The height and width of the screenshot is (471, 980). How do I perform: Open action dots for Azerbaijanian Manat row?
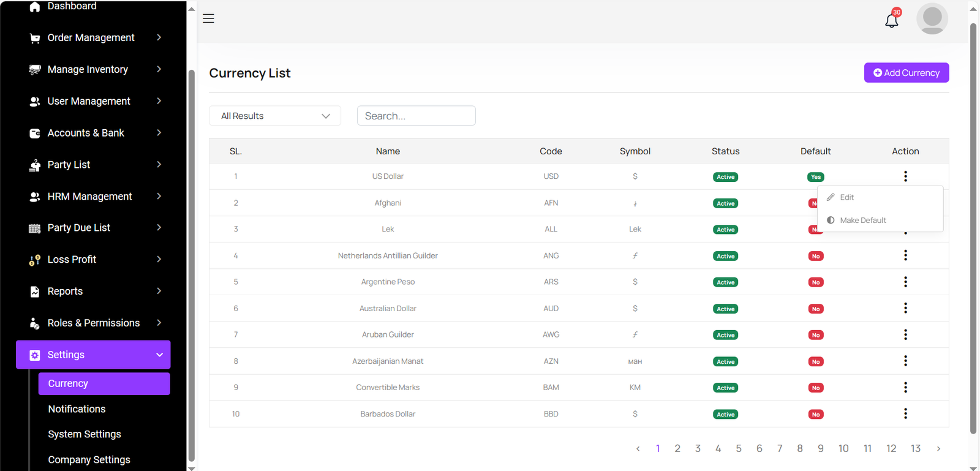[905, 361]
